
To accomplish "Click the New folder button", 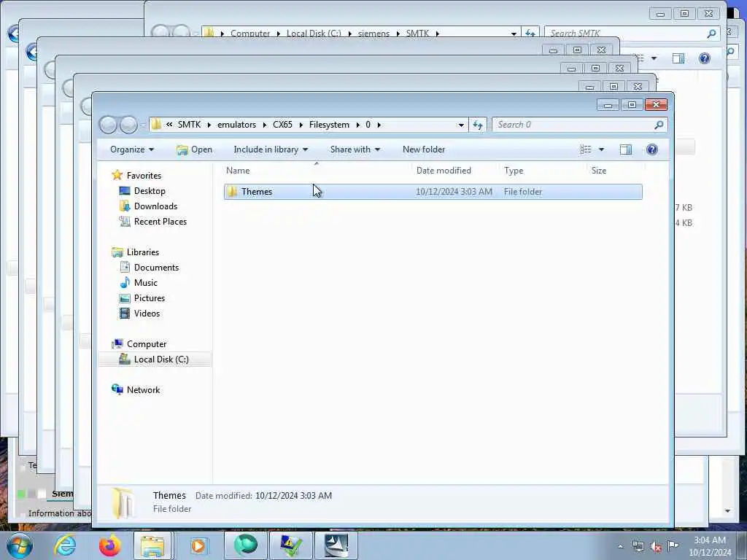I will point(424,149).
